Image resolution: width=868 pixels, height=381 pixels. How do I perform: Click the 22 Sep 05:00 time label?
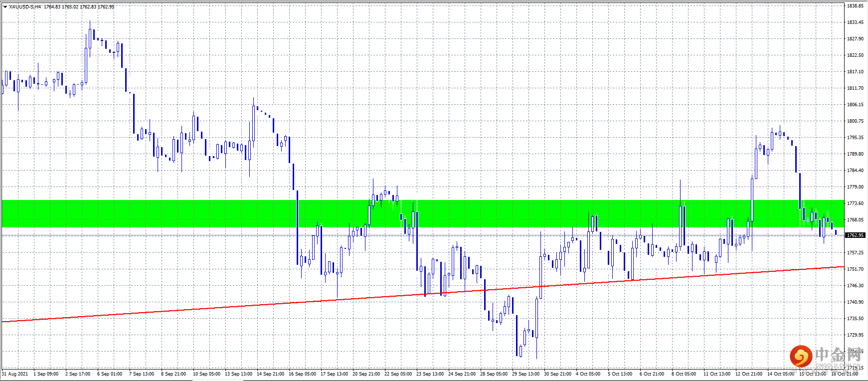[398, 374]
